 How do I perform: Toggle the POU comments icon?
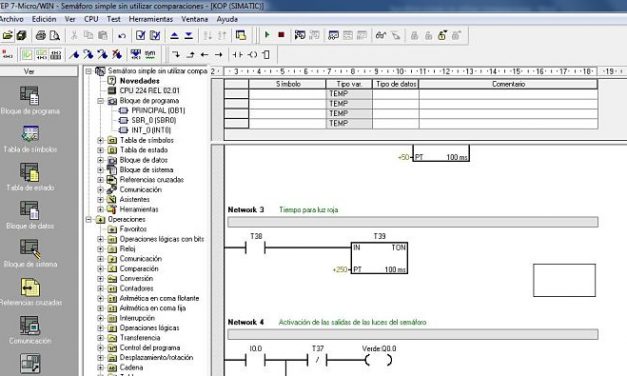pos(27,54)
